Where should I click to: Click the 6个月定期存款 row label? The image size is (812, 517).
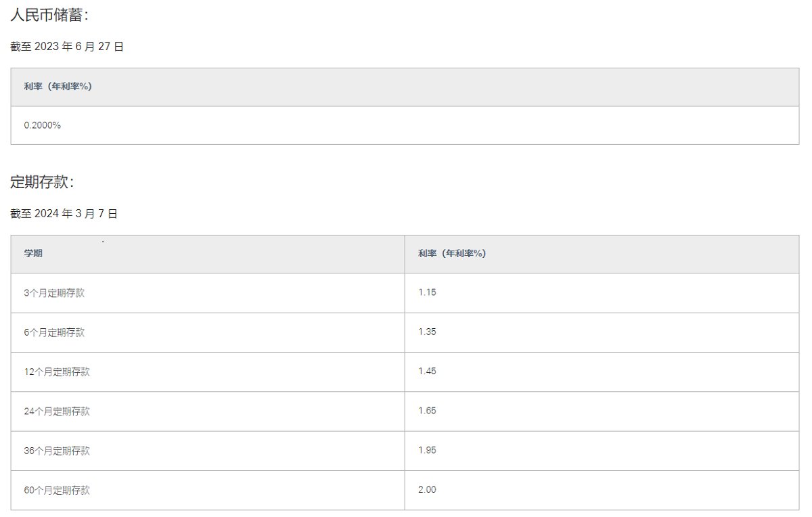(x=54, y=332)
